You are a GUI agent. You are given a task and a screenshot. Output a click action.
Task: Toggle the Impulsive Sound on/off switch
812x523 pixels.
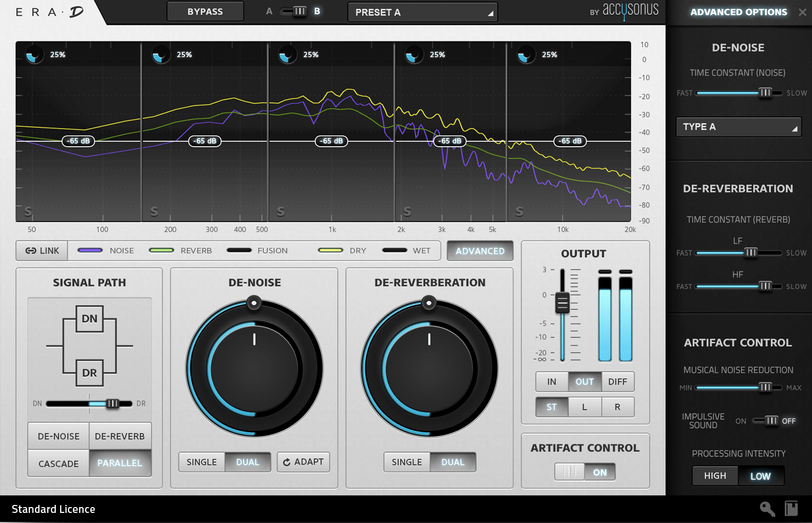click(766, 421)
